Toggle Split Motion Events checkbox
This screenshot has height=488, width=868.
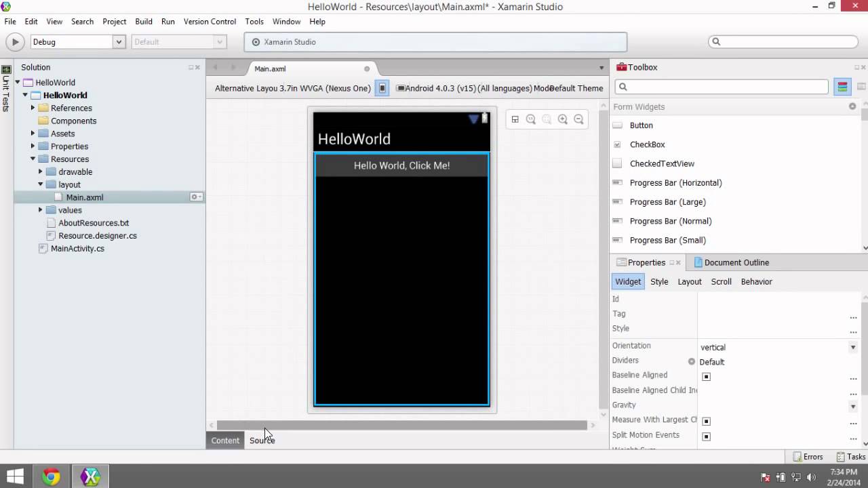[x=706, y=436]
